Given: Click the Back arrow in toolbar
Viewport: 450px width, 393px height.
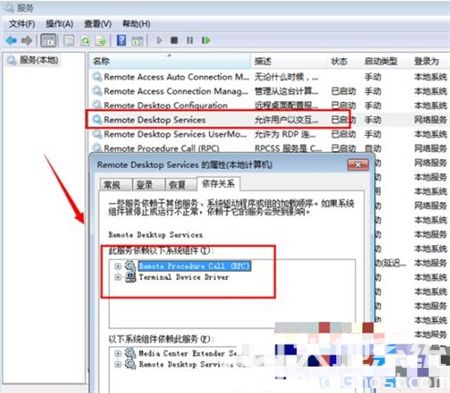Looking at the screenshot, I should [11, 41].
